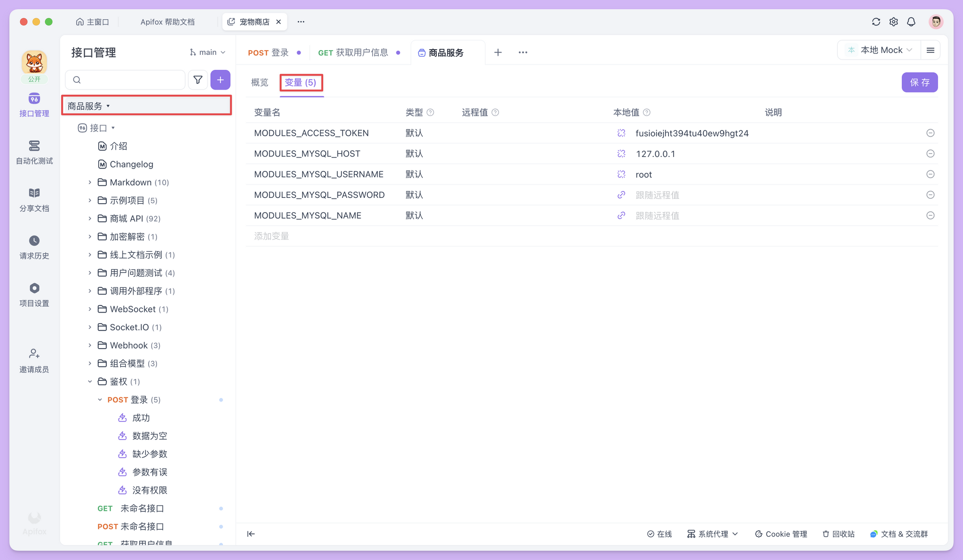Remove MODULES_MYSQL_NAME variable with minus icon

click(x=930, y=216)
